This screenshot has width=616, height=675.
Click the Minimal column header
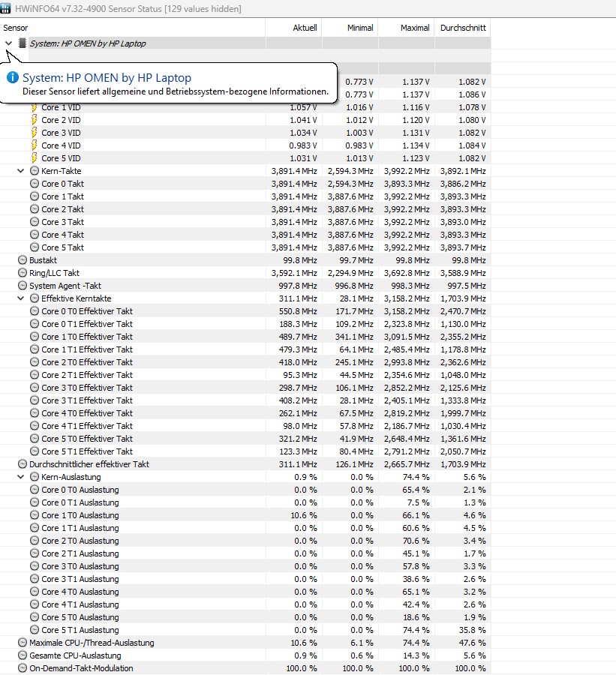[350, 28]
